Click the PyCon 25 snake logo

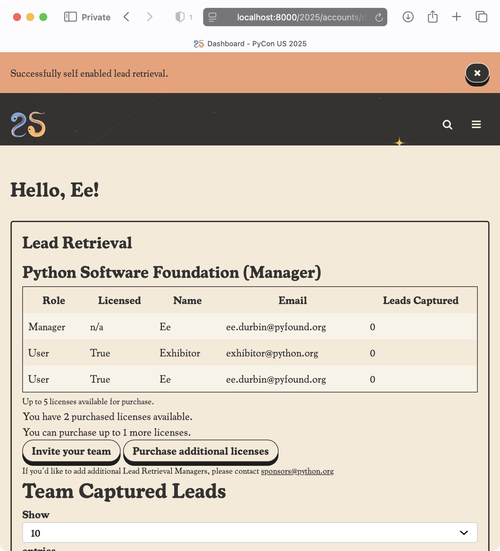click(x=28, y=124)
